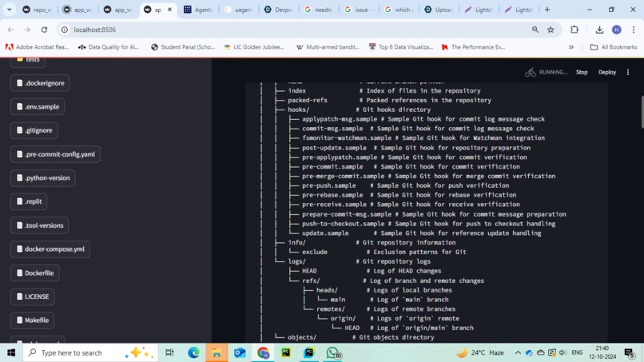Go forward using browser forward arrow
The width and height of the screenshot is (644, 362).
point(27,30)
